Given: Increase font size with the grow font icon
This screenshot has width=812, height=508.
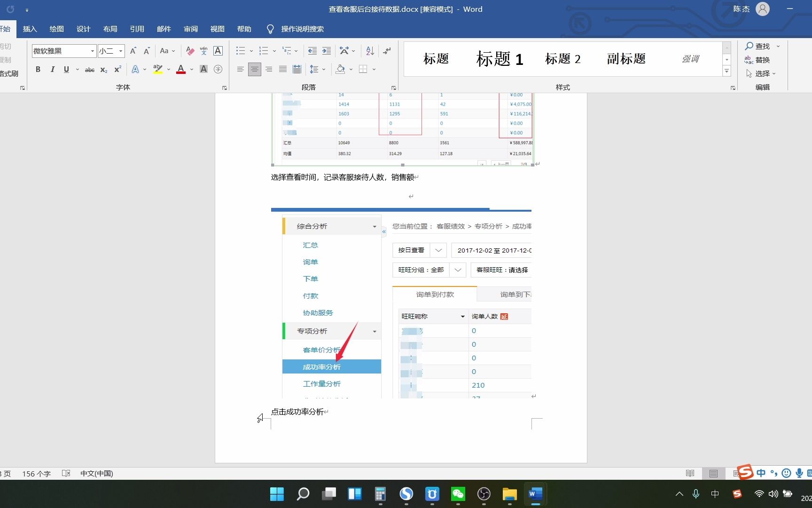Looking at the screenshot, I should (133, 51).
